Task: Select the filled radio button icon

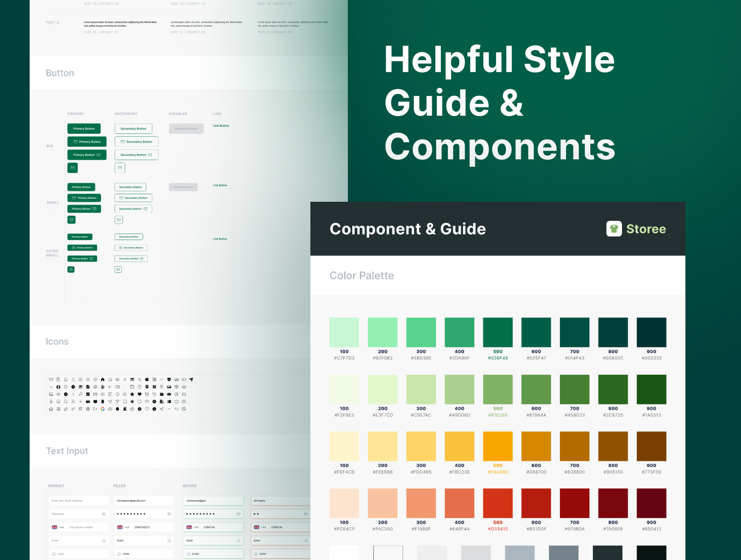Action: tap(132, 402)
